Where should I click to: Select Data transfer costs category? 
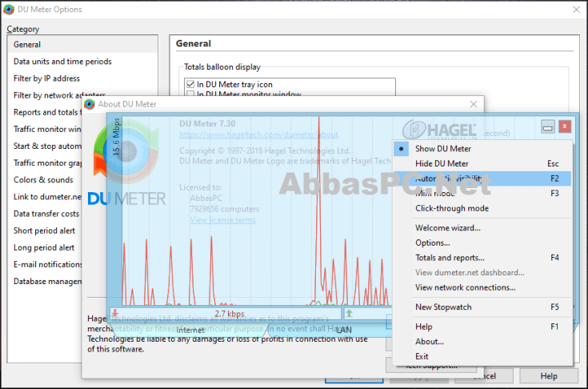coord(46,214)
